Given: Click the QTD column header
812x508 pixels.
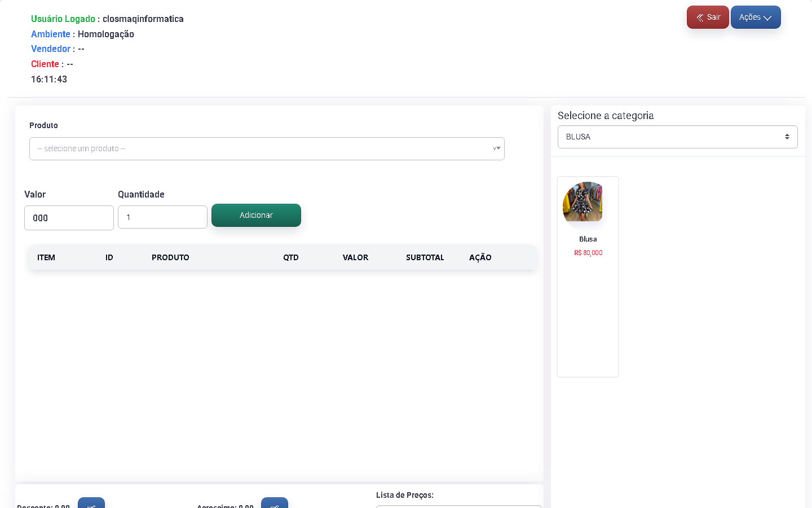Looking at the screenshot, I should [291, 257].
